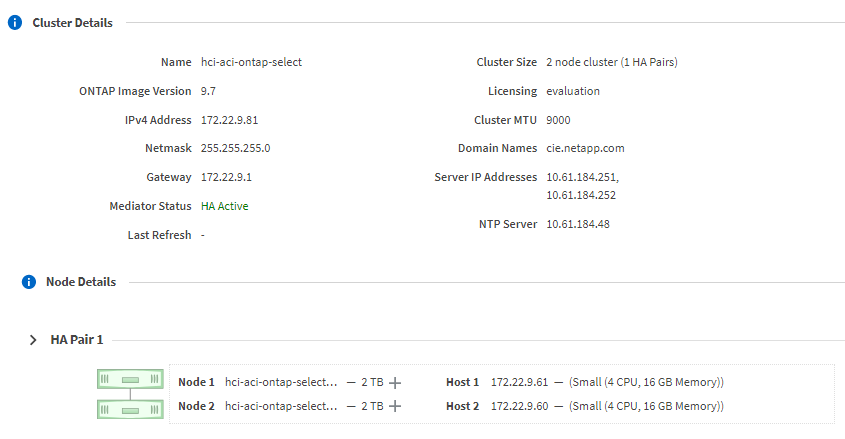The height and width of the screenshot is (439, 845).
Task: Click the cluster name hci-aci-ontap-select
Action: pyautogui.click(x=251, y=62)
